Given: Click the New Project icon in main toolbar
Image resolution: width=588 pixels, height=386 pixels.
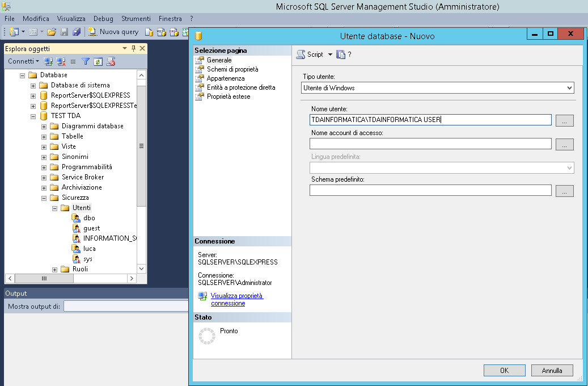Looking at the screenshot, I should click(14, 32).
